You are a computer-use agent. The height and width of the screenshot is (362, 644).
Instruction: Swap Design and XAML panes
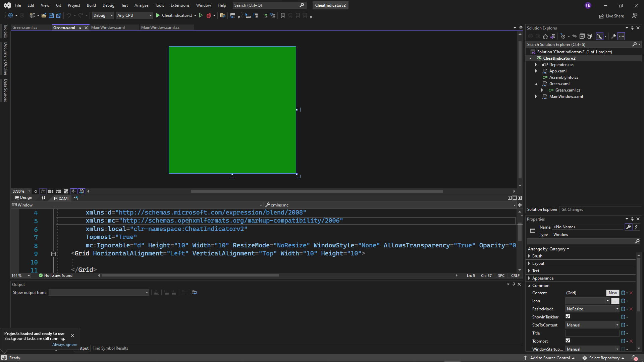tap(43, 198)
